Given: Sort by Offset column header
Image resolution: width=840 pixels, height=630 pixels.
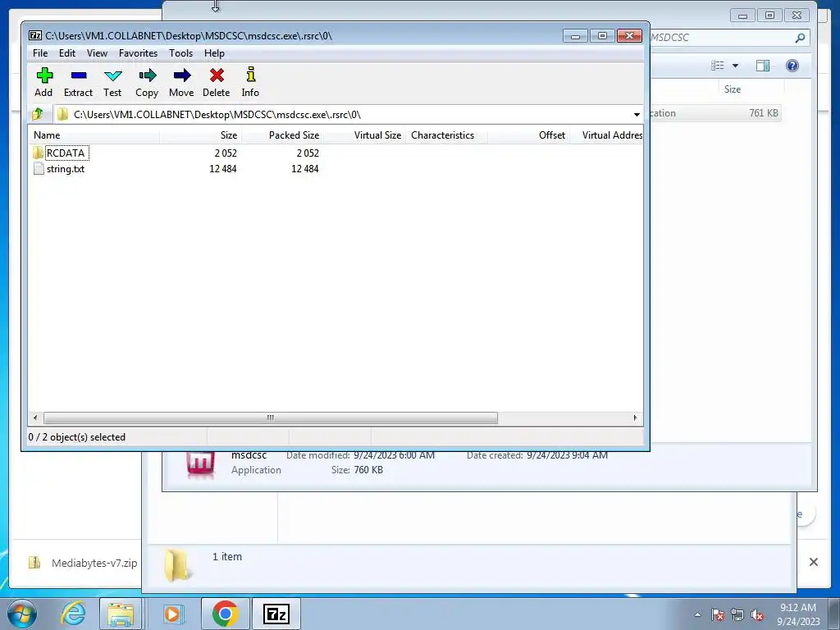Looking at the screenshot, I should 528,135.
